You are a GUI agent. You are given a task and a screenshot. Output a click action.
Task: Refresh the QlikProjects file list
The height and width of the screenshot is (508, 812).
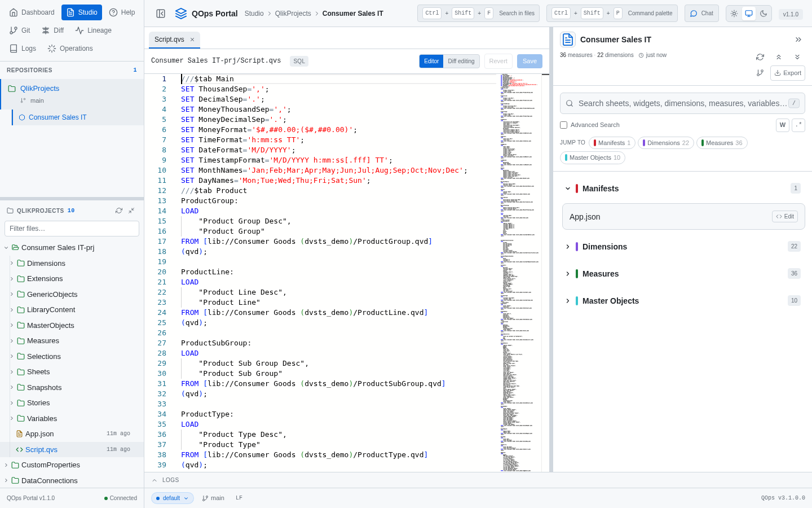coord(119,211)
